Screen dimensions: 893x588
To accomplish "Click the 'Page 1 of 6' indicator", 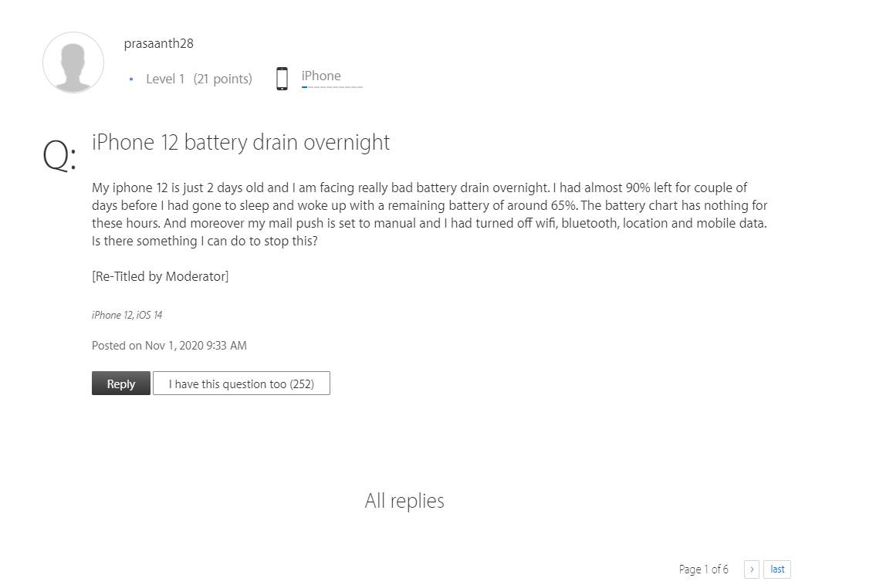I will coord(703,569).
